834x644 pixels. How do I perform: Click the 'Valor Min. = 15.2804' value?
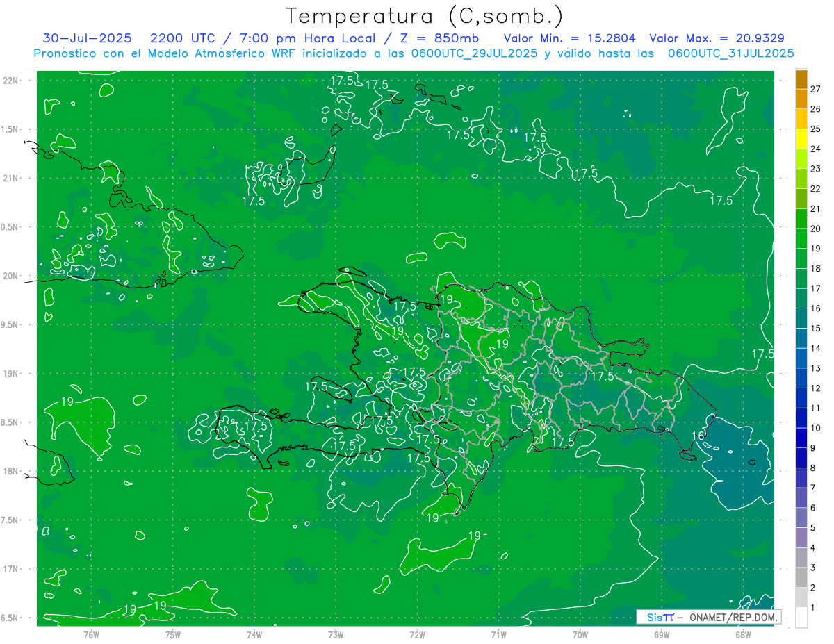pos(570,38)
